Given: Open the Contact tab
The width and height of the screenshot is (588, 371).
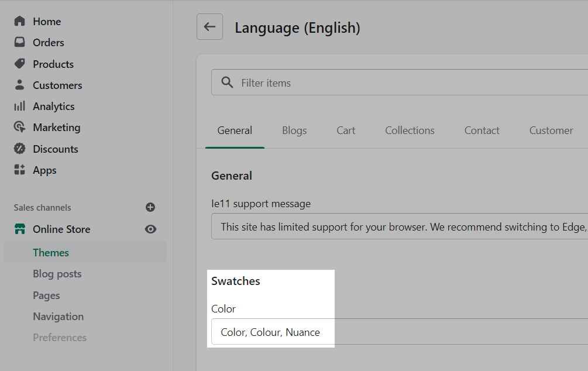Looking at the screenshot, I should pos(482,130).
